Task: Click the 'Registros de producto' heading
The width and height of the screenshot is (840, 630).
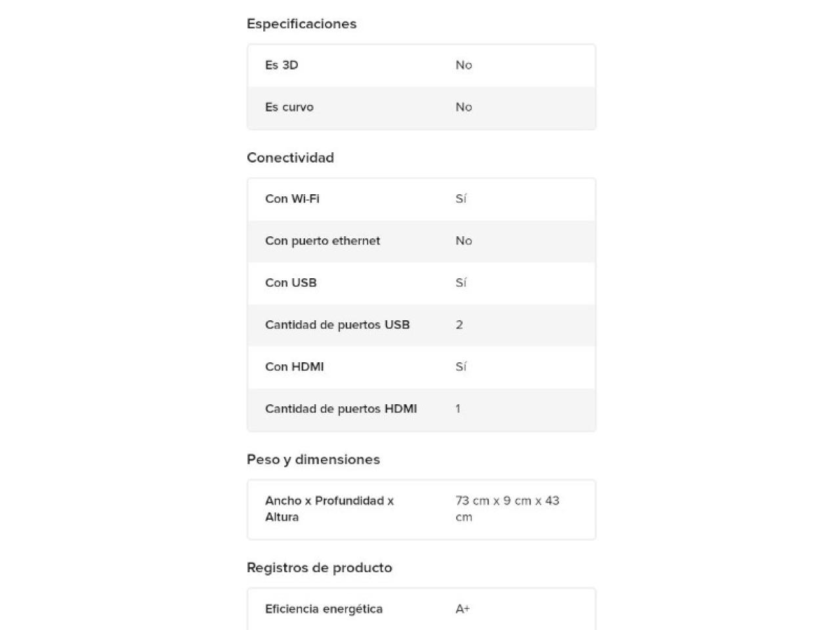Action: (319, 568)
